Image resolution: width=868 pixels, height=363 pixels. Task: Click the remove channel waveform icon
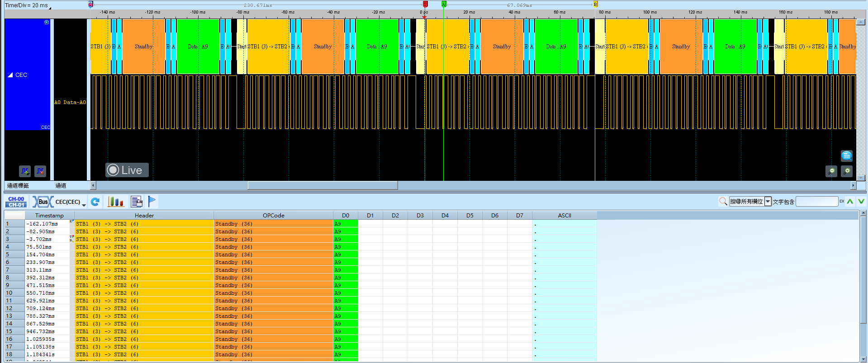[40, 171]
